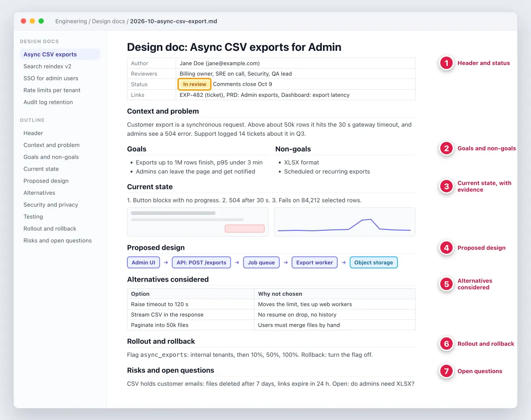Image resolution: width=531 pixels, height=420 pixels.
Task: Open Search reindex v2 doc
Action: coord(47,66)
